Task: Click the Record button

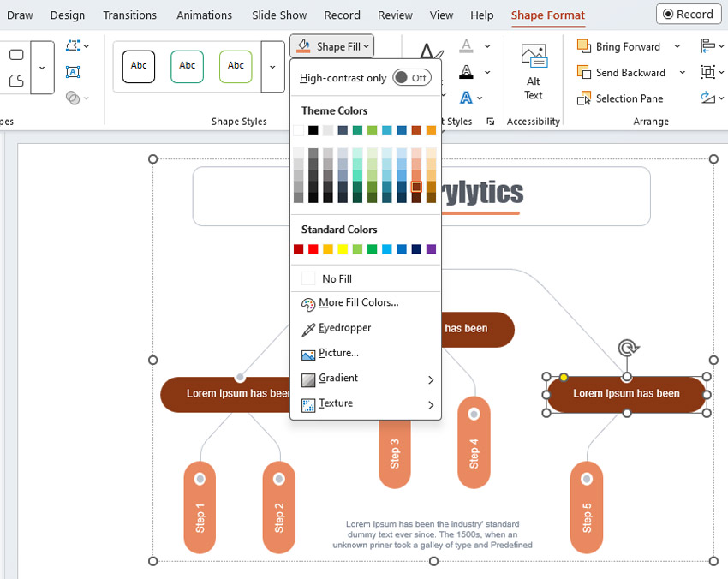Action: pos(689,14)
